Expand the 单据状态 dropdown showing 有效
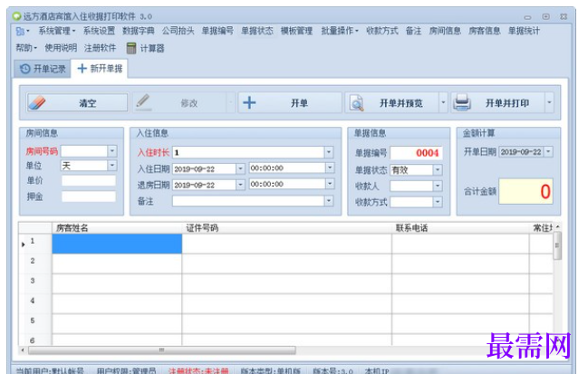The height and width of the screenshot is (374, 588). coord(438,170)
